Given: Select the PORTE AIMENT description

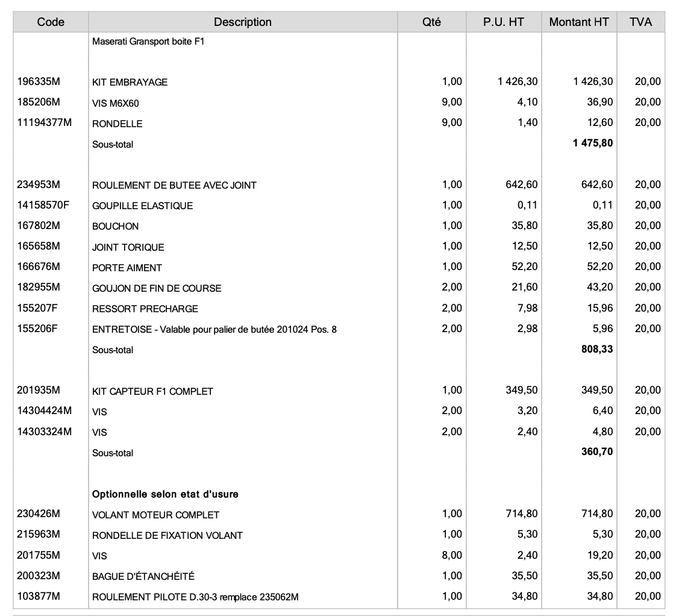Looking at the screenshot, I should (x=127, y=268).
